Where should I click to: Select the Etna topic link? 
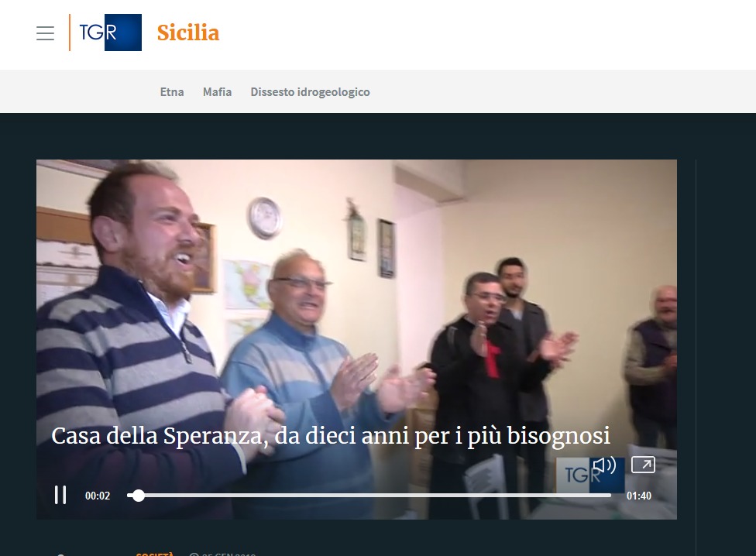pos(172,92)
